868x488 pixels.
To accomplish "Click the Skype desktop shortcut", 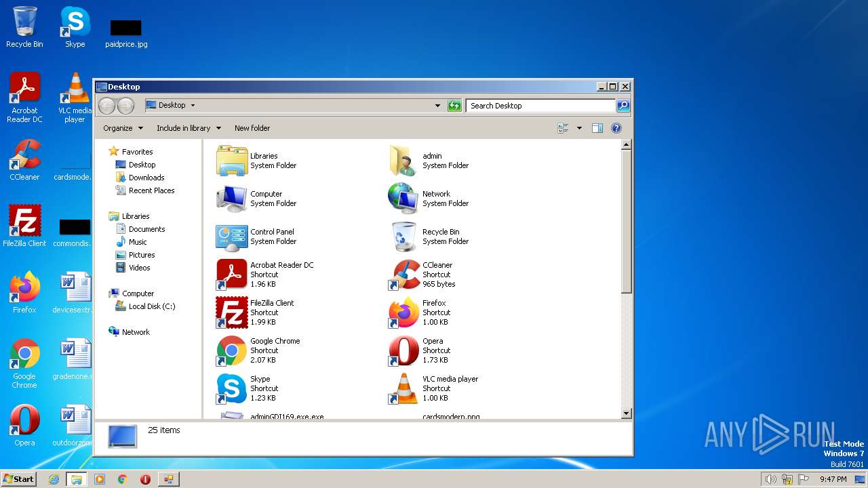I will (x=75, y=27).
